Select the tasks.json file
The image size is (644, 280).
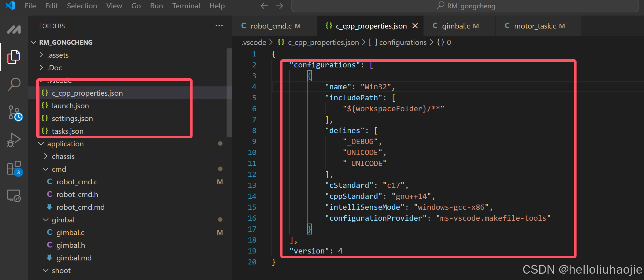pos(67,131)
